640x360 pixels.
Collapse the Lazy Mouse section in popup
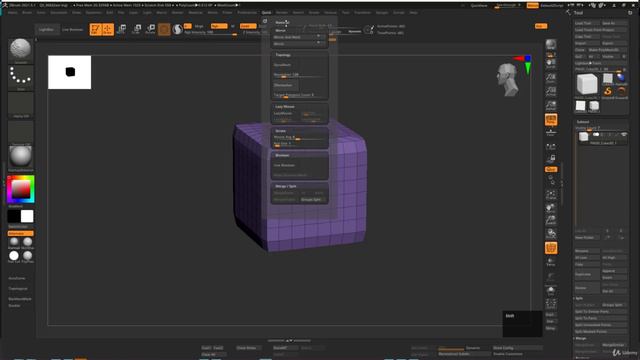pos(284,107)
